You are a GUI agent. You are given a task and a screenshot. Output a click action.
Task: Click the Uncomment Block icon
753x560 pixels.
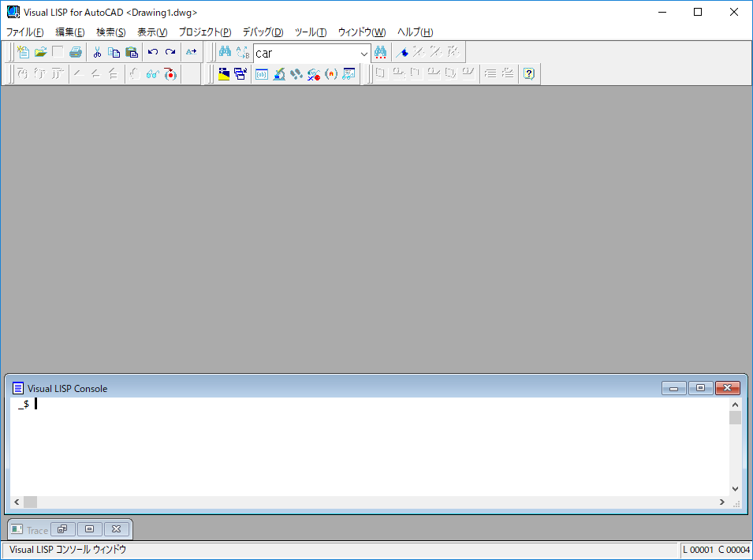pos(508,74)
